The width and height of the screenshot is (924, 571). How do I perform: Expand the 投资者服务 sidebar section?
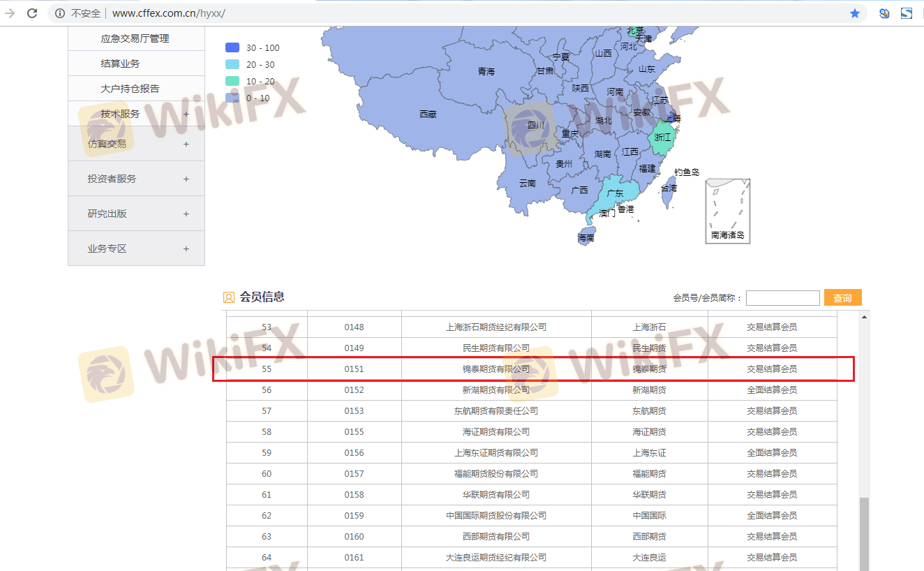[x=186, y=179]
